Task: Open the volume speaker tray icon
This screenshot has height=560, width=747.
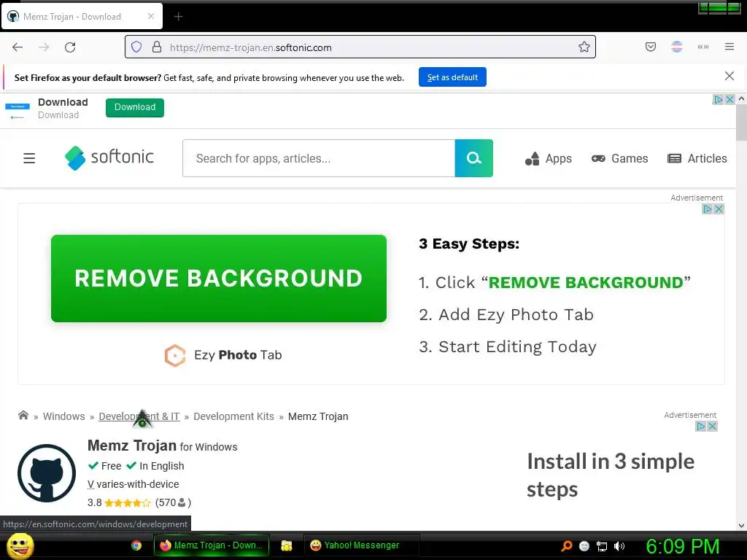Action: tap(619, 546)
